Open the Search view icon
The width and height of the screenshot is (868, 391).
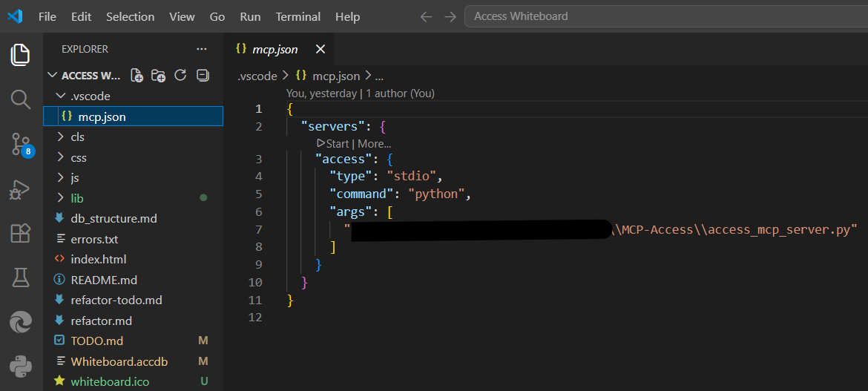[x=21, y=99]
